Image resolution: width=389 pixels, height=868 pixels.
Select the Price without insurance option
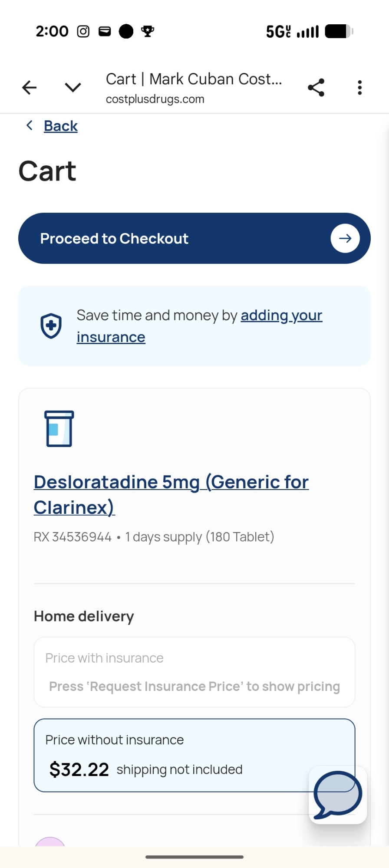[174, 755]
